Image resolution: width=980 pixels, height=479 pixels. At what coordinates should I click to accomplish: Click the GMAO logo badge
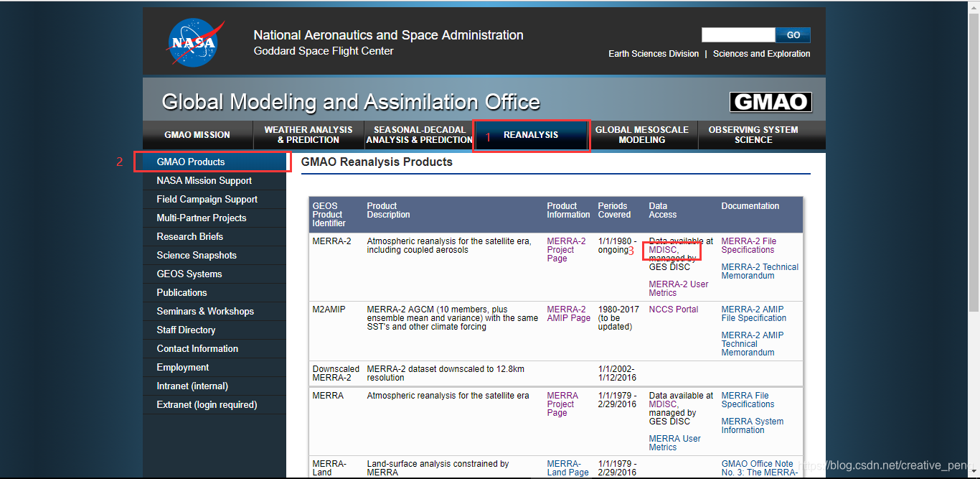tap(771, 102)
